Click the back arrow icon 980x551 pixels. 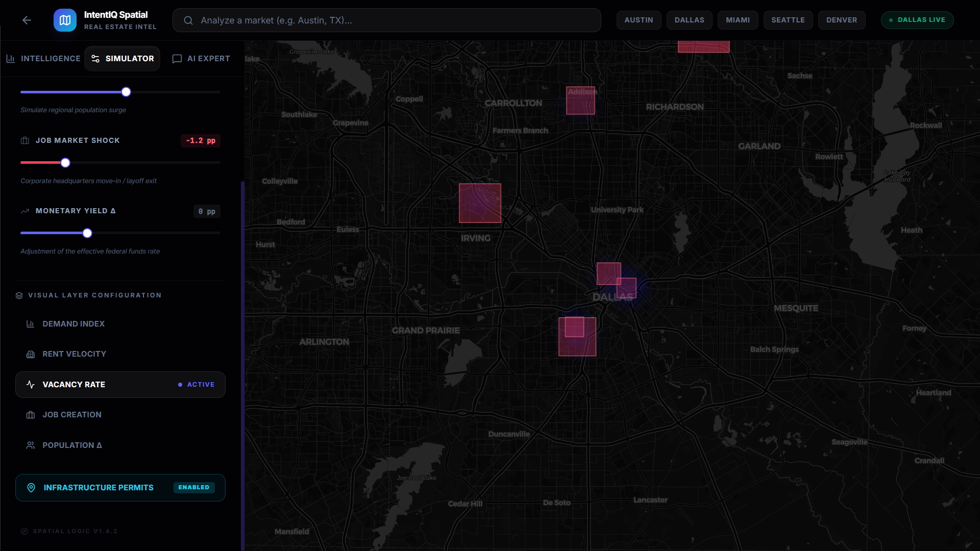[27, 20]
